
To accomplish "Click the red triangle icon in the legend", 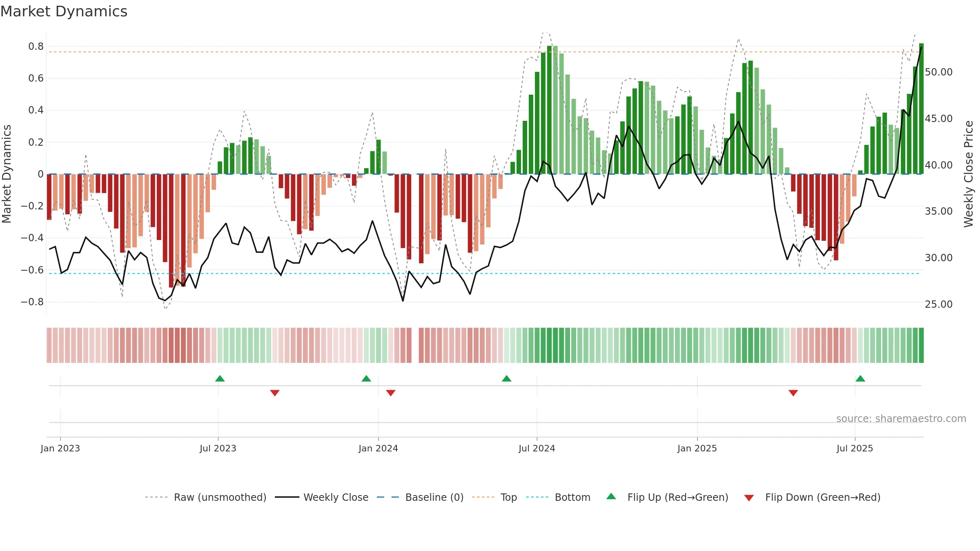I will pyautogui.click(x=749, y=498).
